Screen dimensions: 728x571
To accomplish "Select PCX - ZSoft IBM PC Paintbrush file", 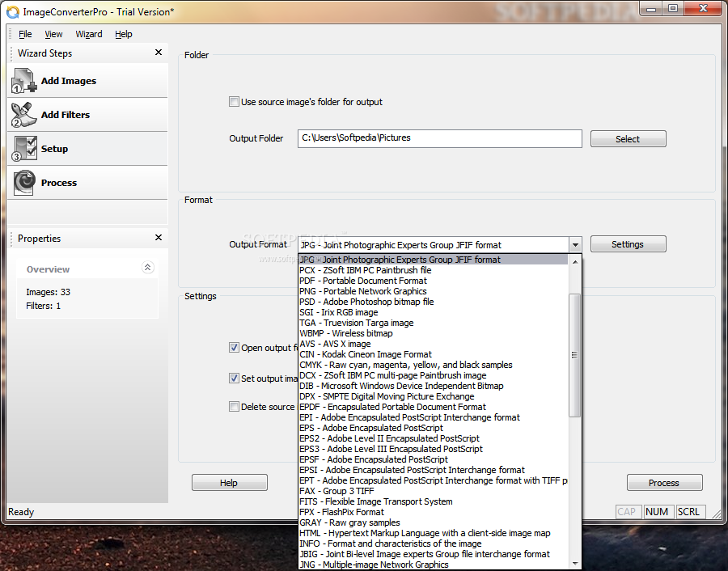I will click(x=434, y=270).
